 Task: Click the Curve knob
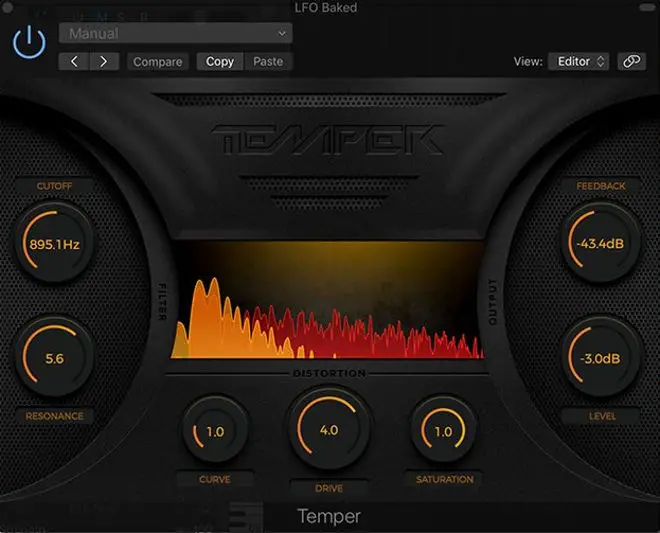click(x=215, y=431)
